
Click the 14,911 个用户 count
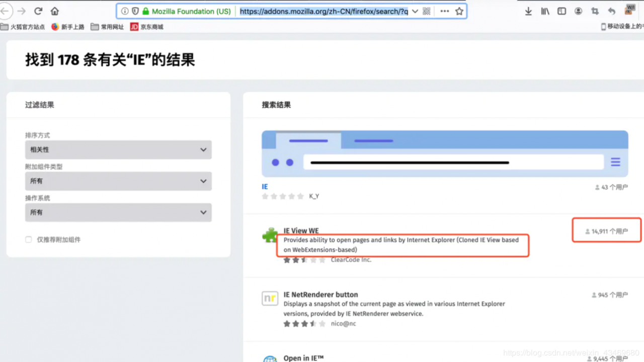tap(606, 231)
